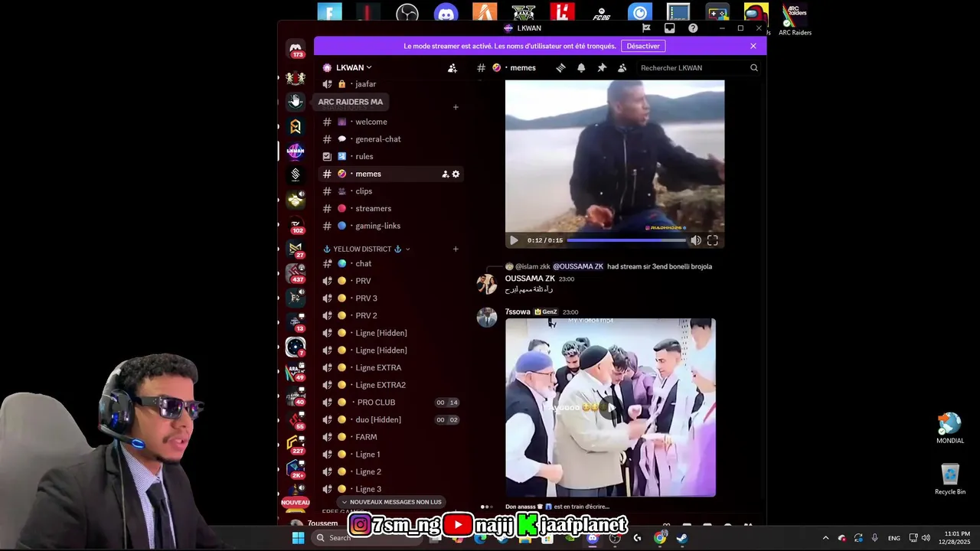The height and width of the screenshot is (551, 980).
Task: Open Discord direct messages icon with 173 badge
Action: [296, 50]
